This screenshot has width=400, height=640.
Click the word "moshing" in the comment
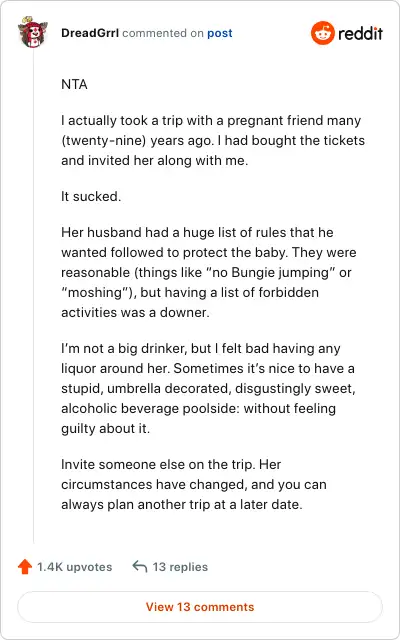pos(92,292)
